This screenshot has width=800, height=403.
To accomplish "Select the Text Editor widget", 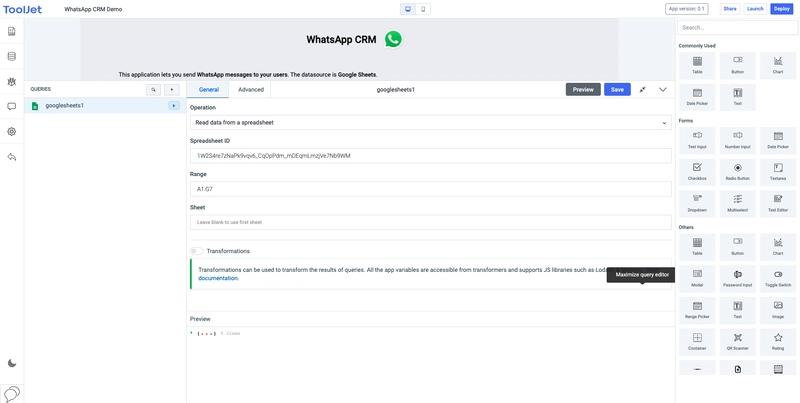I will click(x=778, y=203).
